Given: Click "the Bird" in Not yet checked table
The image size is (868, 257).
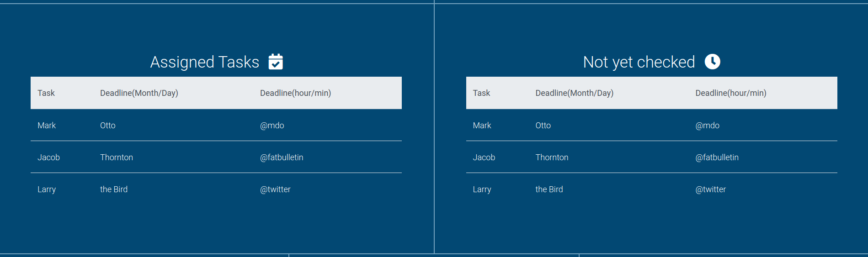Looking at the screenshot, I should (549, 189).
